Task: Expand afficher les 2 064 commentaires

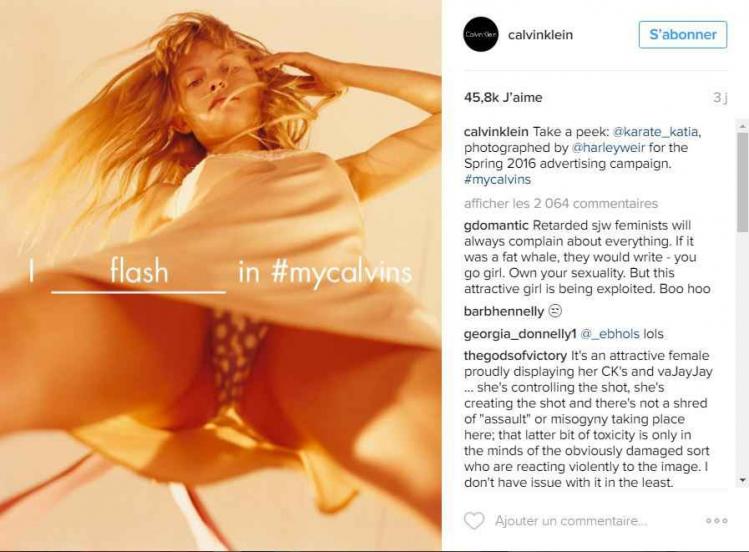Action: (x=561, y=203)
